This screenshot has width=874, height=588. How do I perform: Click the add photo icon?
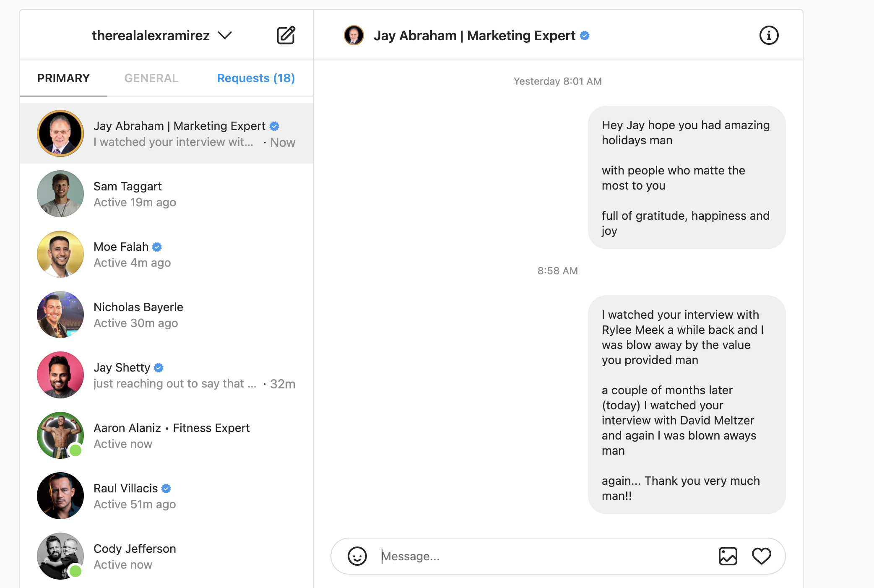728,556
